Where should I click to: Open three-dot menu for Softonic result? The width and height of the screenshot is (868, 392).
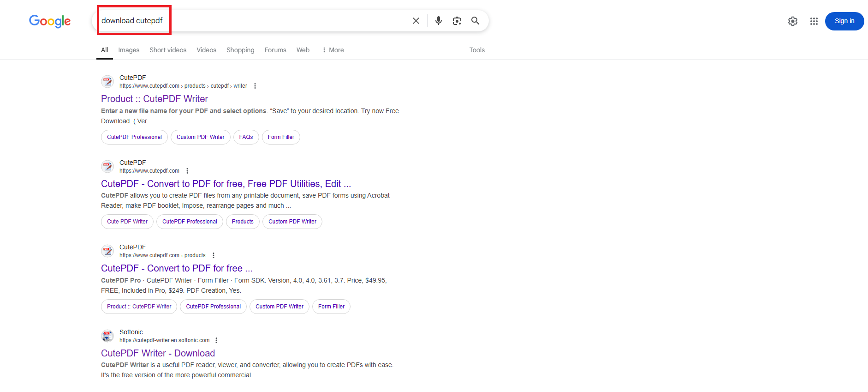(216, 340)
